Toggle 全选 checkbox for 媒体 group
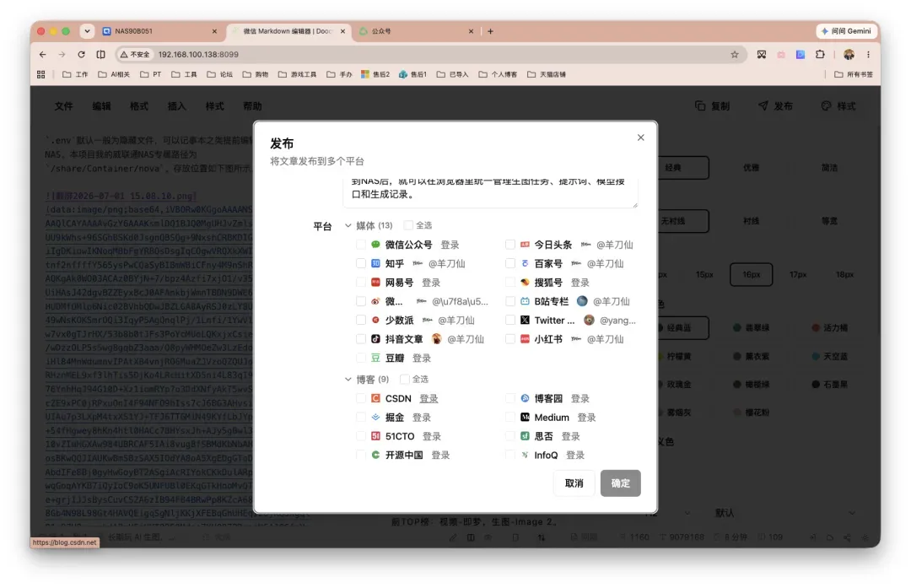The image size is (911, 588). (408, 225)
